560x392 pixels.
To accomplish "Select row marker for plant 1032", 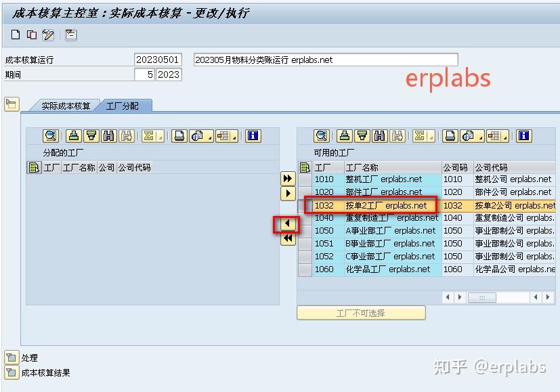I will 305,205.
